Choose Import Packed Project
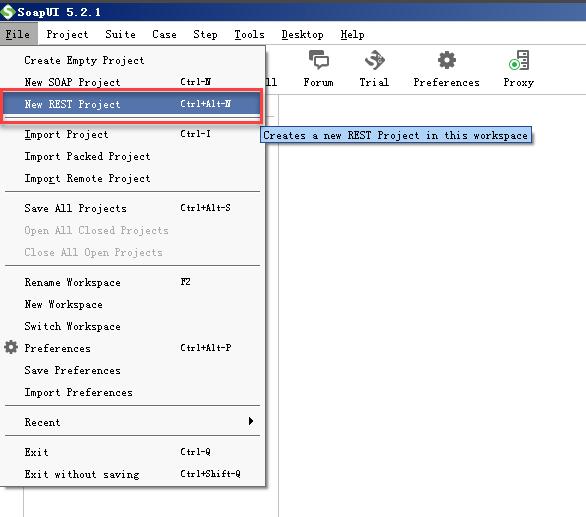 (133, 156)
